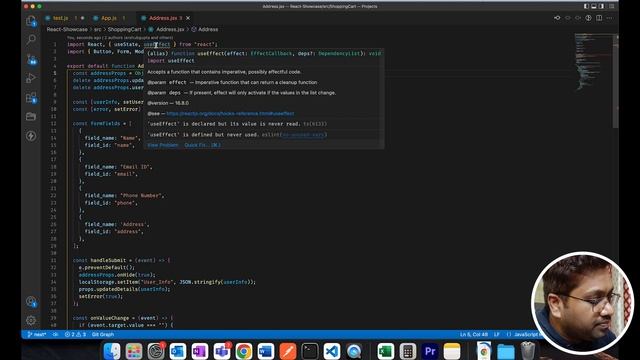
Task: Open Microsoft Word from the Dock
Action: (x=266, y=351)
